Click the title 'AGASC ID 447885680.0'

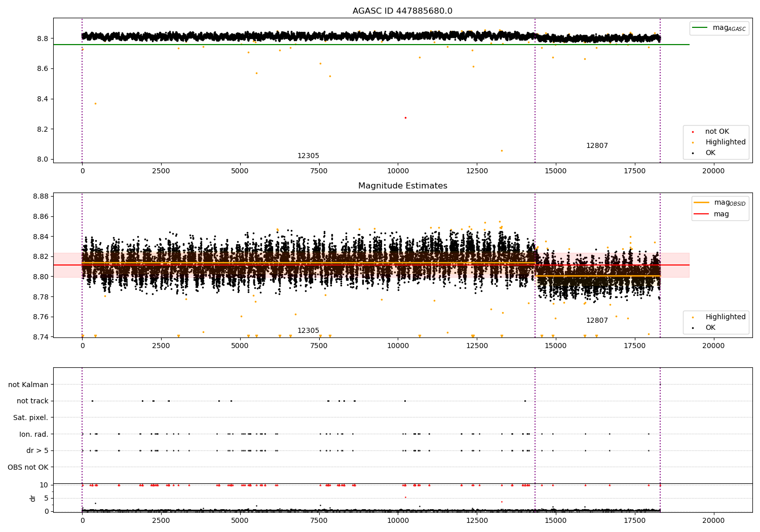(x=402, y=11)
